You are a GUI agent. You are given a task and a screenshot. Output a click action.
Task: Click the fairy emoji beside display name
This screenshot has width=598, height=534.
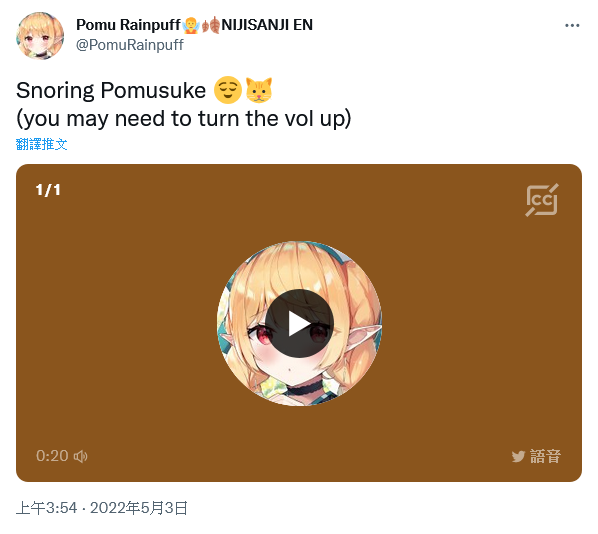point(191,25)
